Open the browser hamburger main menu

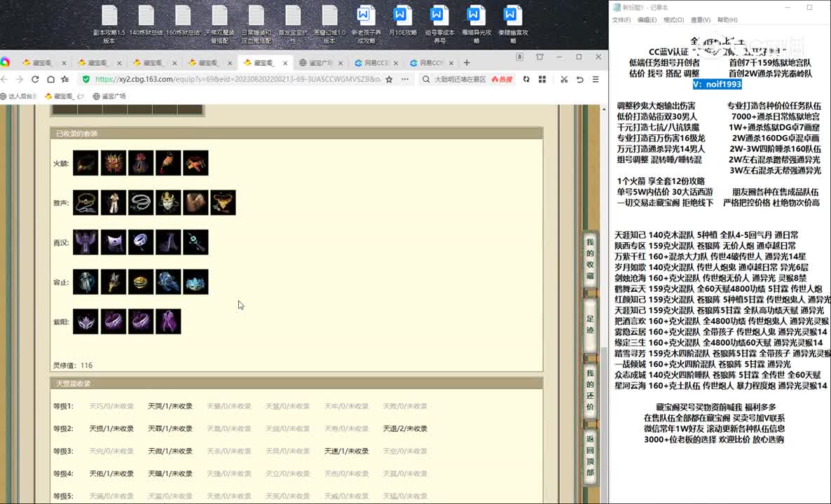pos(596,79)
